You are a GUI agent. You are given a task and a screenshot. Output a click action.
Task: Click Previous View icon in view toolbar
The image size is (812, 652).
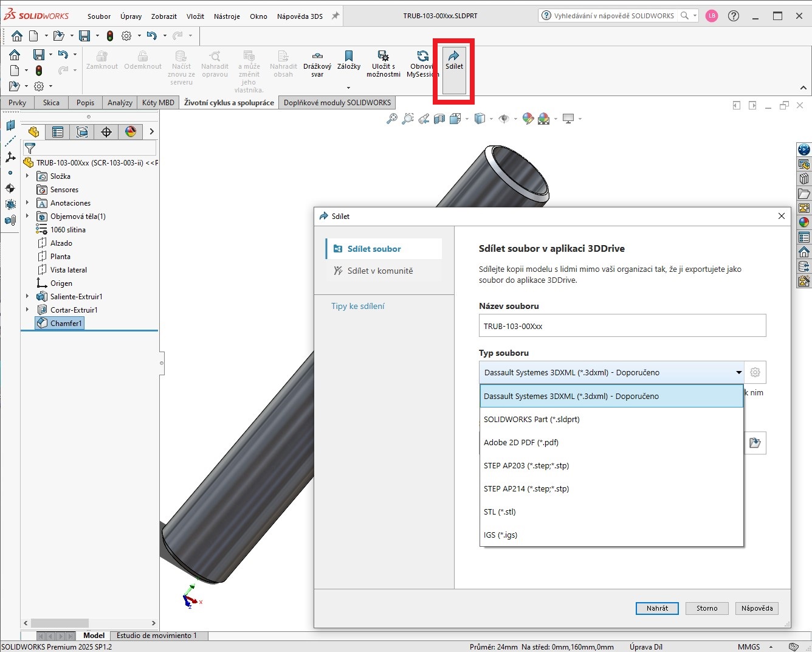(x=424, y=119)
